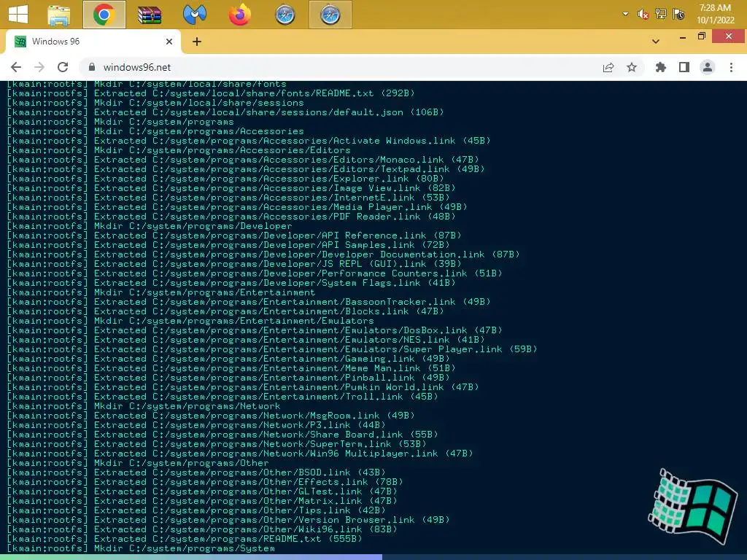This screenshot has height=560, width=747.
Task: Switch to the Chrome taskbar icon
Action: (104, 15)
